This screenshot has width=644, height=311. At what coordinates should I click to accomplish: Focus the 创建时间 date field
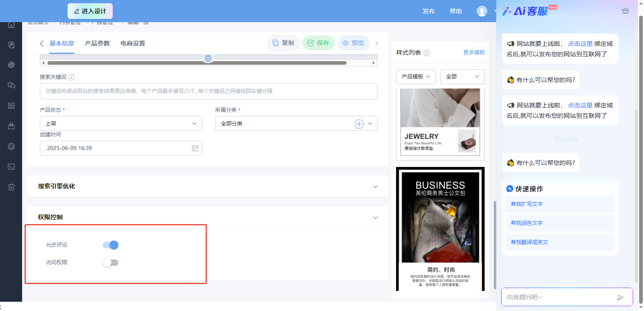(x=121, y=148)
